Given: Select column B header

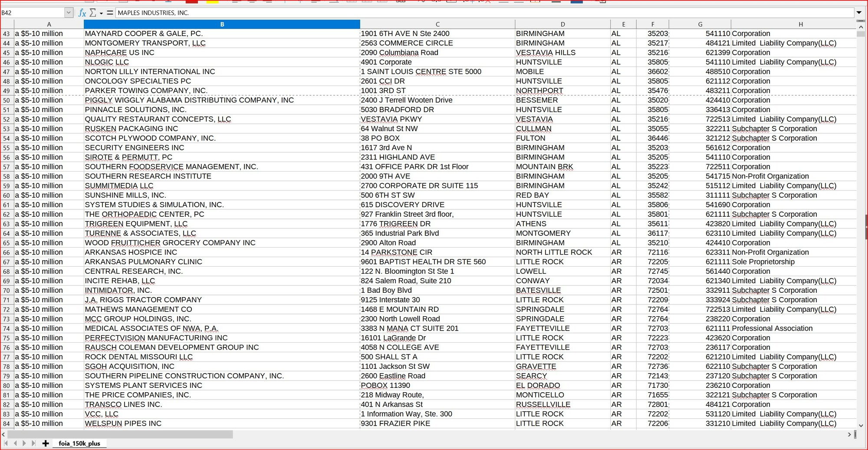Looking at the screenshot, I should pos(222,24).
